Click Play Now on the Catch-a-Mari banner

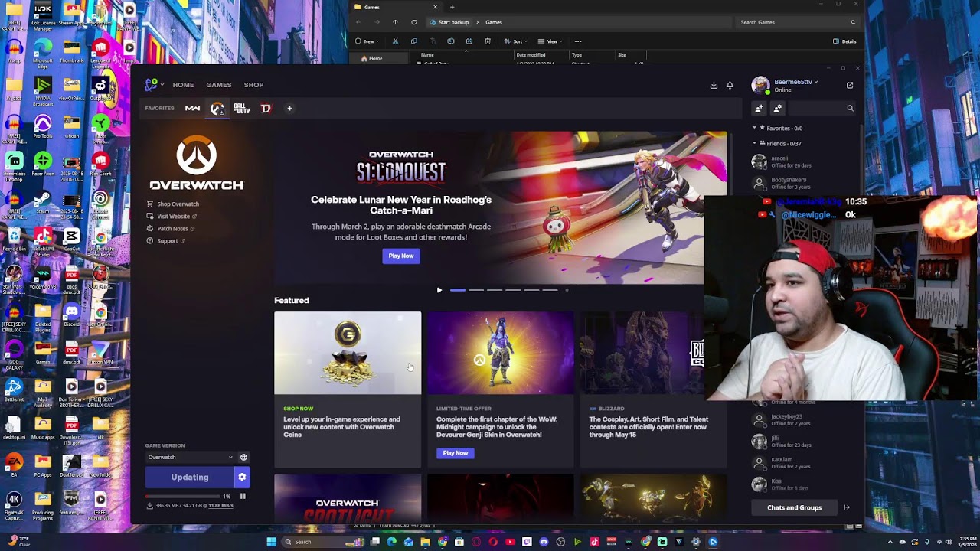[401, 256]
